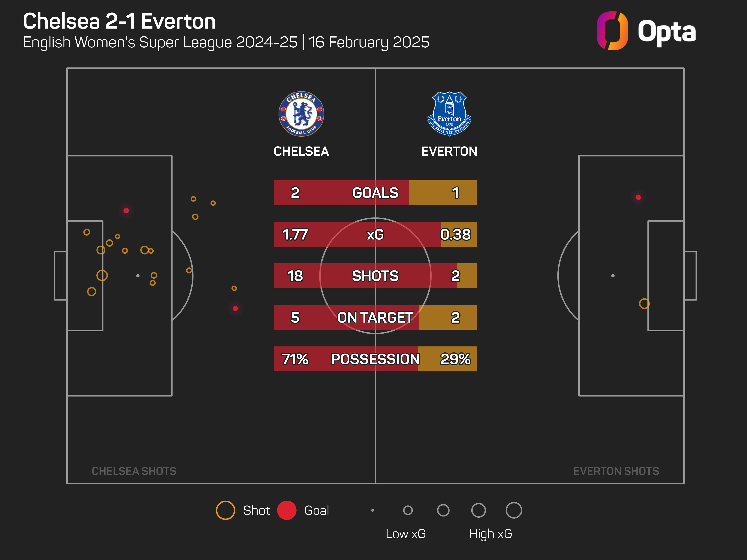Click the SHOTS stat bar label
Viewport: 747px width, 560px height.
coord(375,276)
